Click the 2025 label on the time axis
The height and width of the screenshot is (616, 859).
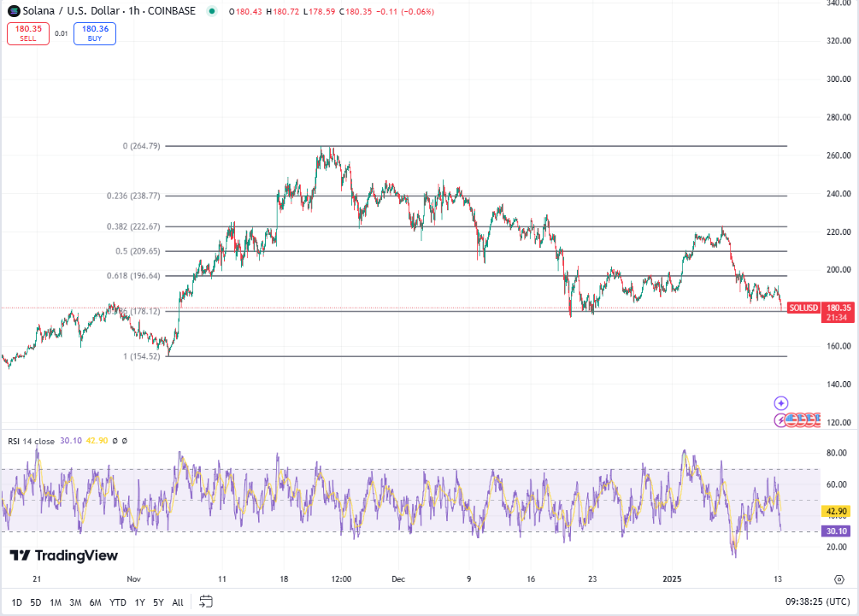pyautogui.click(x=670, y=579)
